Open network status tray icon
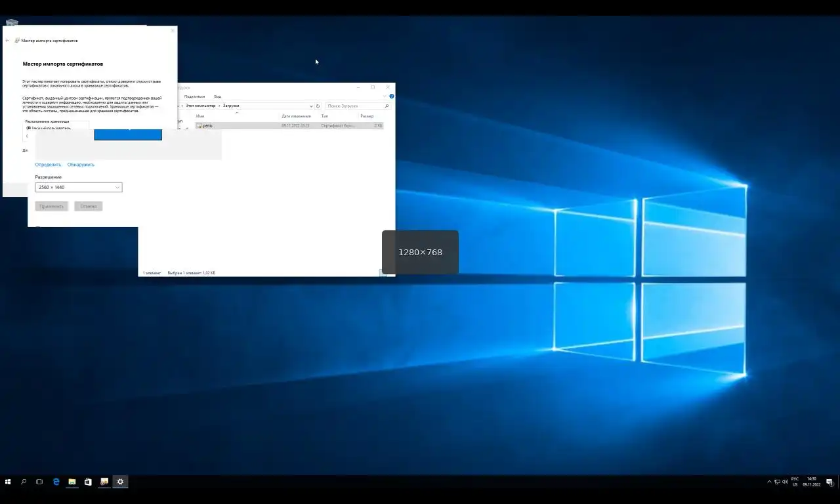840x504 pixels. (778, 482)
